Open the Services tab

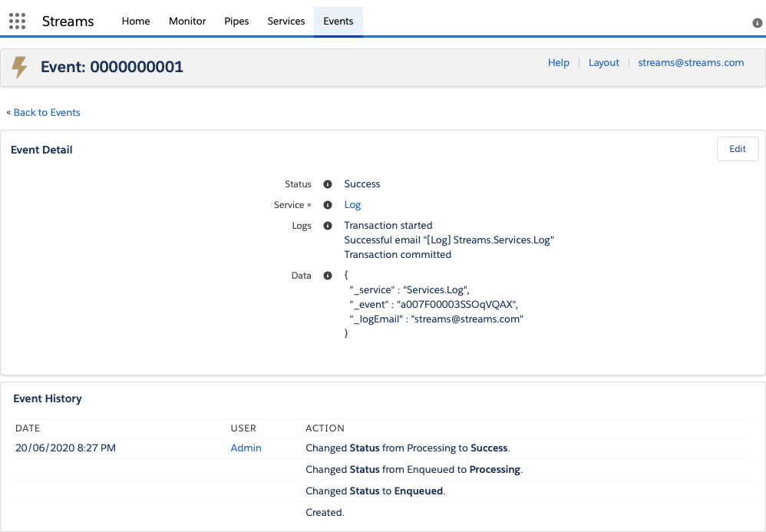pos(286,21)
